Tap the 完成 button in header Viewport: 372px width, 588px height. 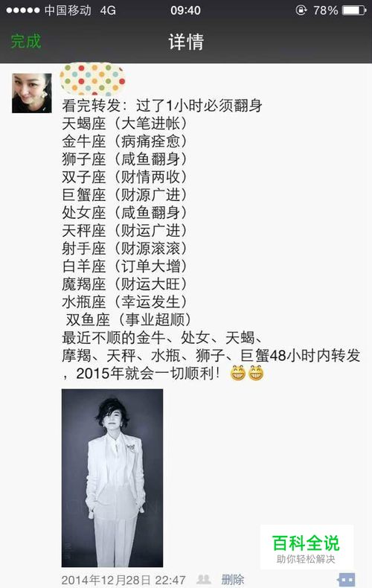[x=25, y=41]
